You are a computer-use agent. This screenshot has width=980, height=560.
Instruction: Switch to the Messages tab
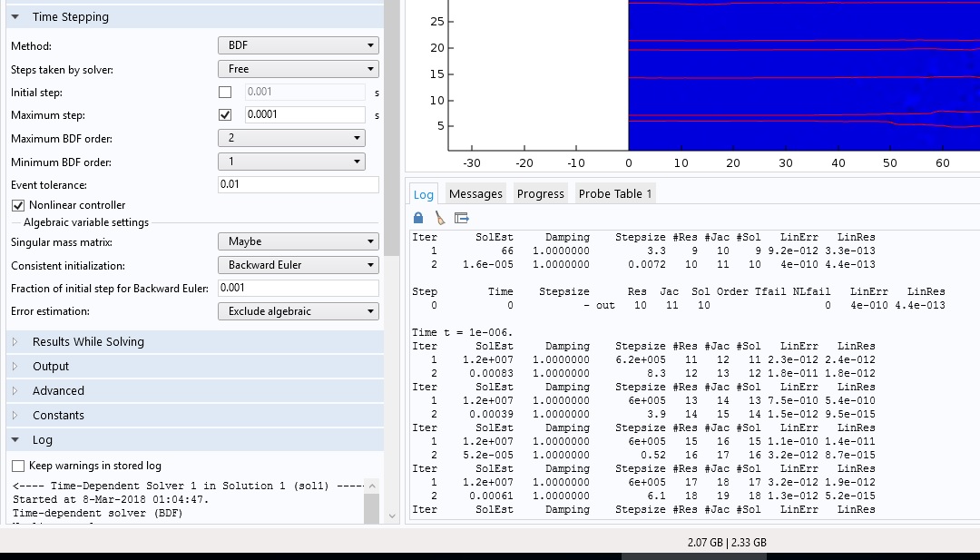point(475,194)
